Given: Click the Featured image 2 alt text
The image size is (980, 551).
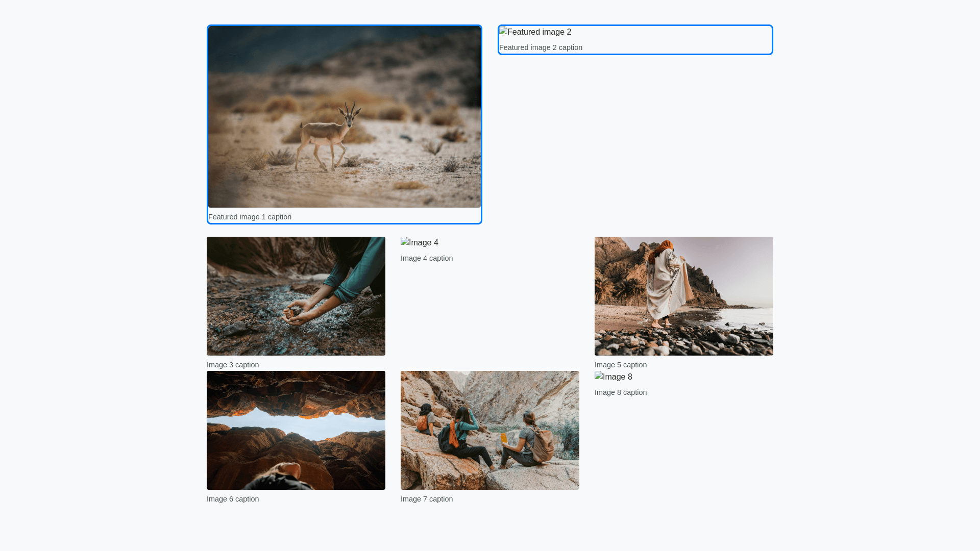Looking at the screenshot, I should pos(540,32).
